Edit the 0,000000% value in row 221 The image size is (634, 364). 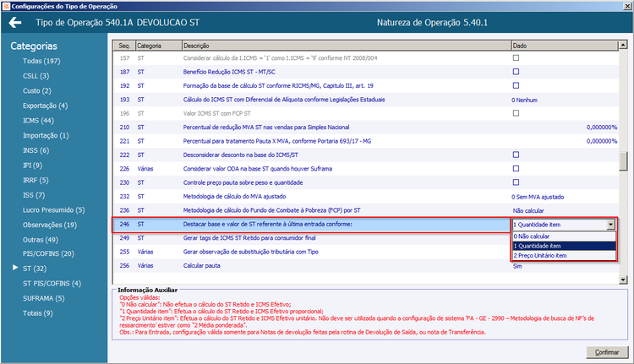[602, 141]
